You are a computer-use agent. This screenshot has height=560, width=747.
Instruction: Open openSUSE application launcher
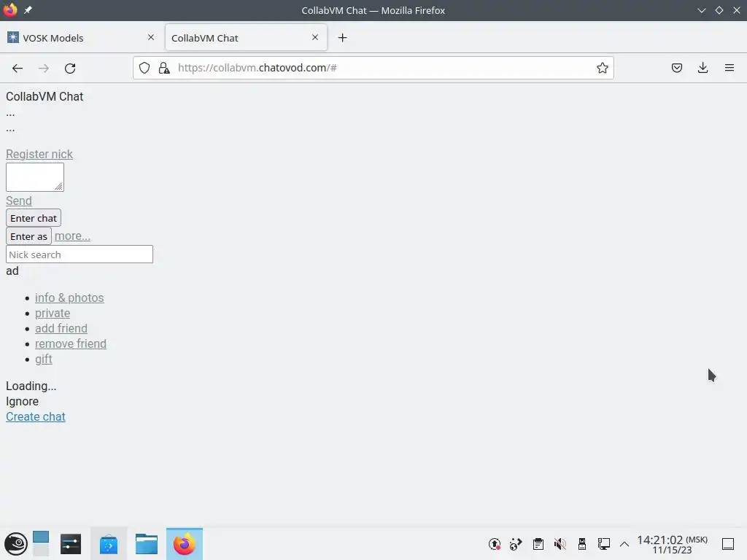pyautogui.click(x=16, y=544)
